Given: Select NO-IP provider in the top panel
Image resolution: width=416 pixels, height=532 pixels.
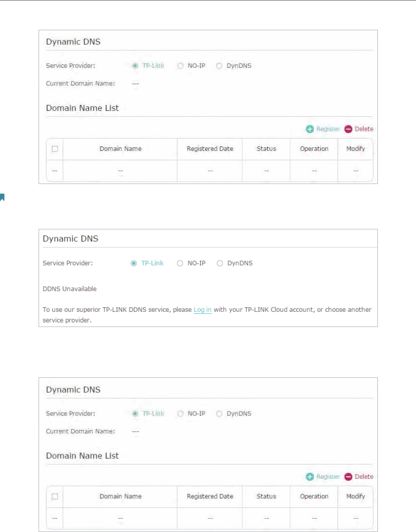Looking at the screenshot, I should [x=181, y=66].
